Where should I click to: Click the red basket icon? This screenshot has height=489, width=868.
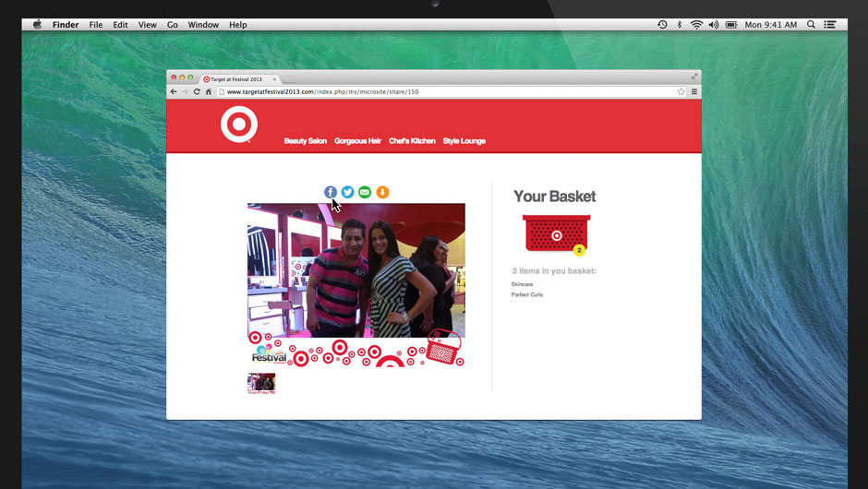point(556,234)
